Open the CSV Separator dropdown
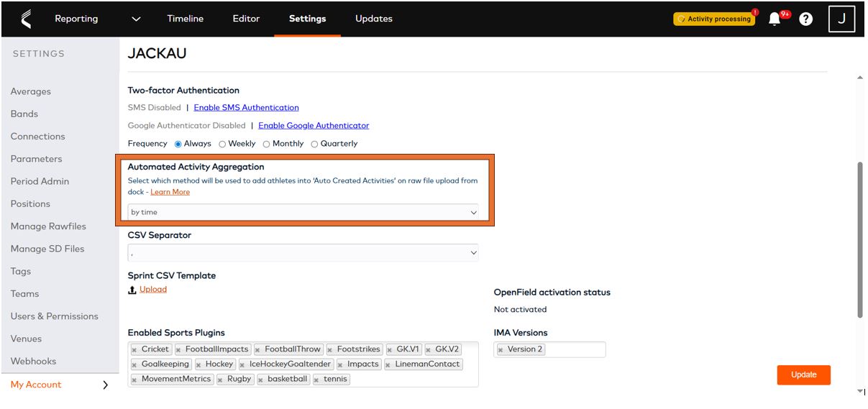868x409 pixels. pos(303,252)
